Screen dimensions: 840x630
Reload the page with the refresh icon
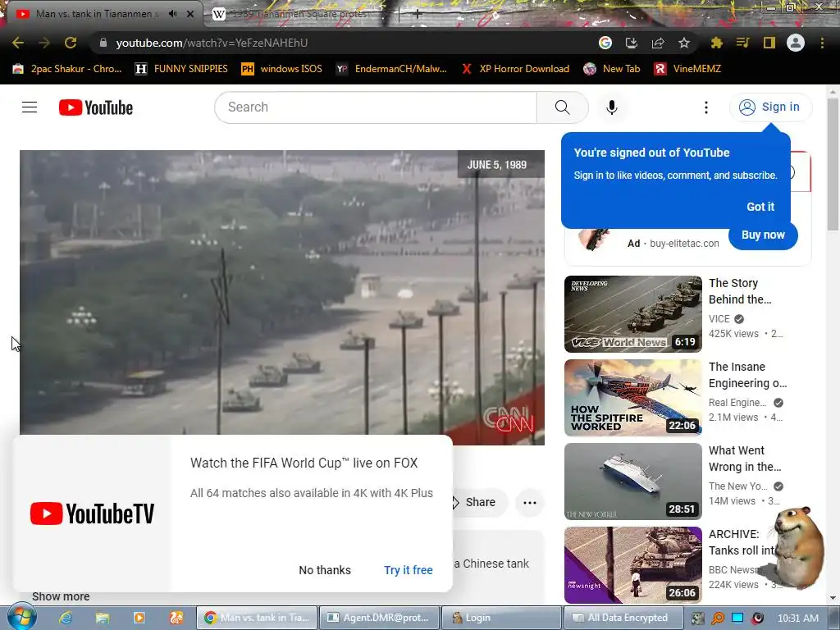(x=71, y=43)
